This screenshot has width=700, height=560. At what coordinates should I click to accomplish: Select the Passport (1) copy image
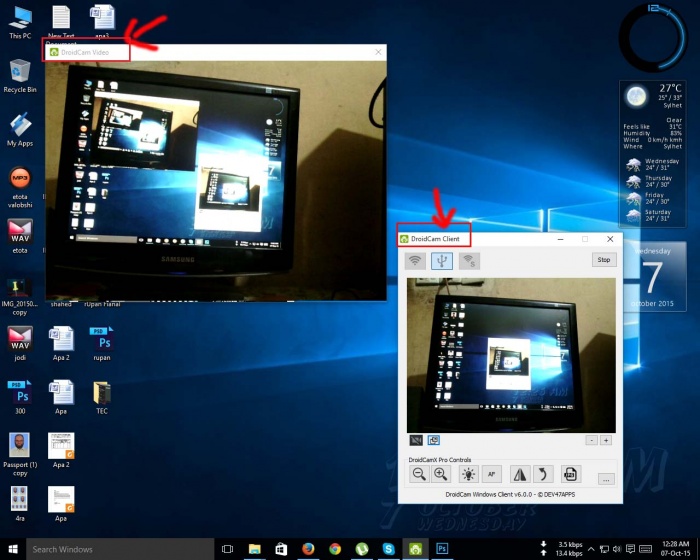(20, 455)
